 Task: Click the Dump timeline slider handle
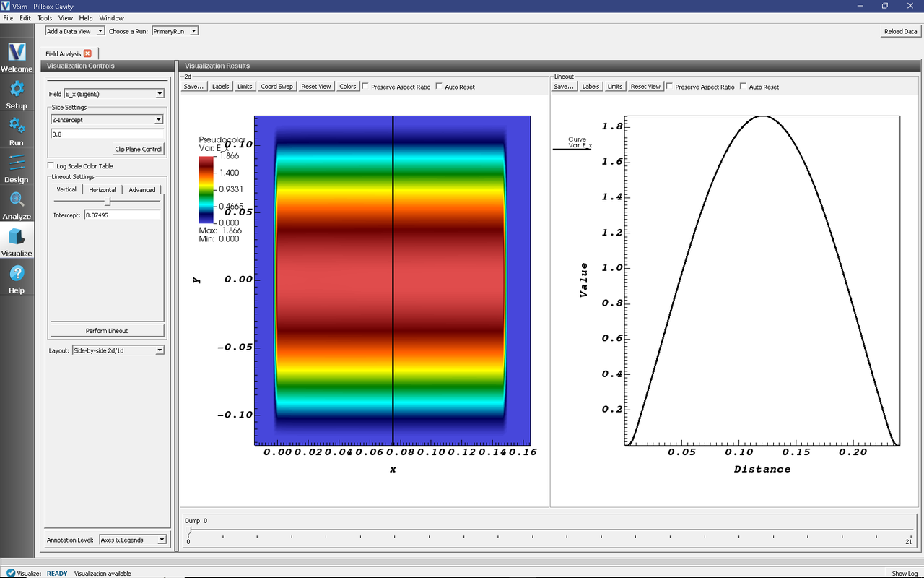pyautogui.click(x=190, y=530)
